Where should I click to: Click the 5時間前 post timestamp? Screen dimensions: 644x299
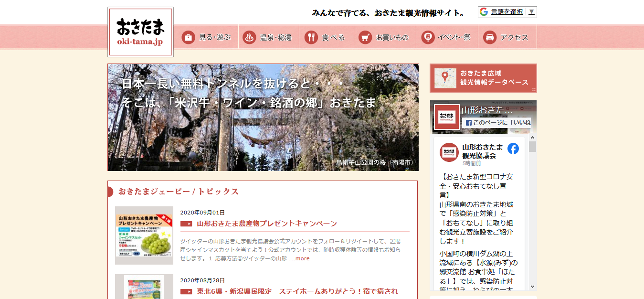pos(472,163)
